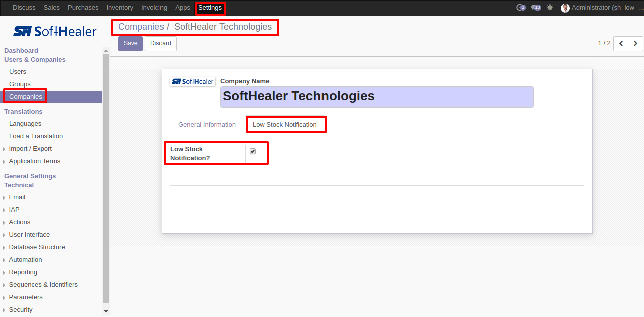Open the Administrator user dropdown

click(x=601, y=8)
